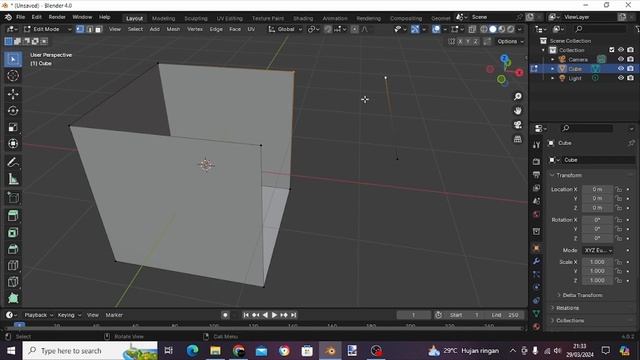Switch orthographic/perspective grid icon
The width and height of the screenshot is (640, 360).
point(518,139)
